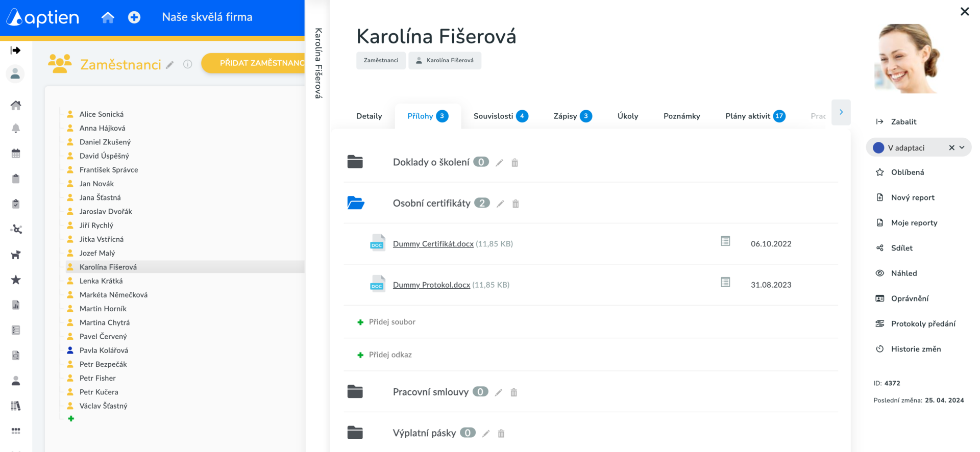Viewport: 980px width, 452px height.
Task: Edit Pracovní smlouvy folder with pencil icon
Action: point(499,392)
